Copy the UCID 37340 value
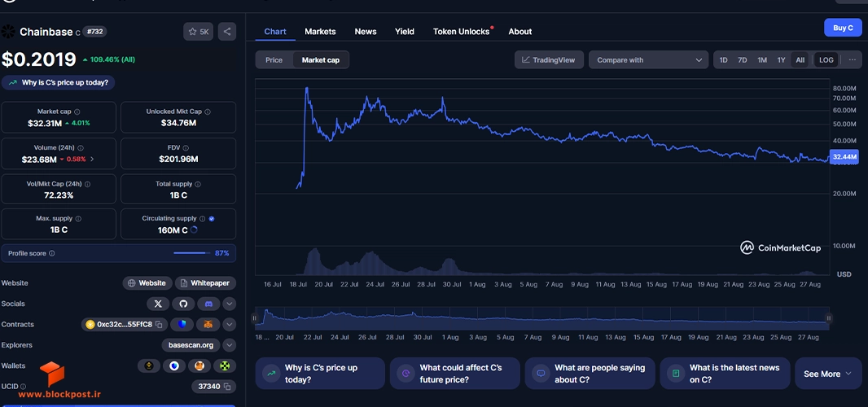This screenshot has width=868, height=407. pos(227,386)
